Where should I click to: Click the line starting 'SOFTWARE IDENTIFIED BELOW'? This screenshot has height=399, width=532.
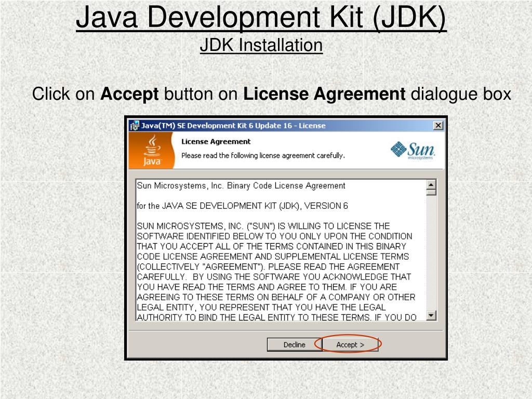pyautogui.click(x=274, y=236)
